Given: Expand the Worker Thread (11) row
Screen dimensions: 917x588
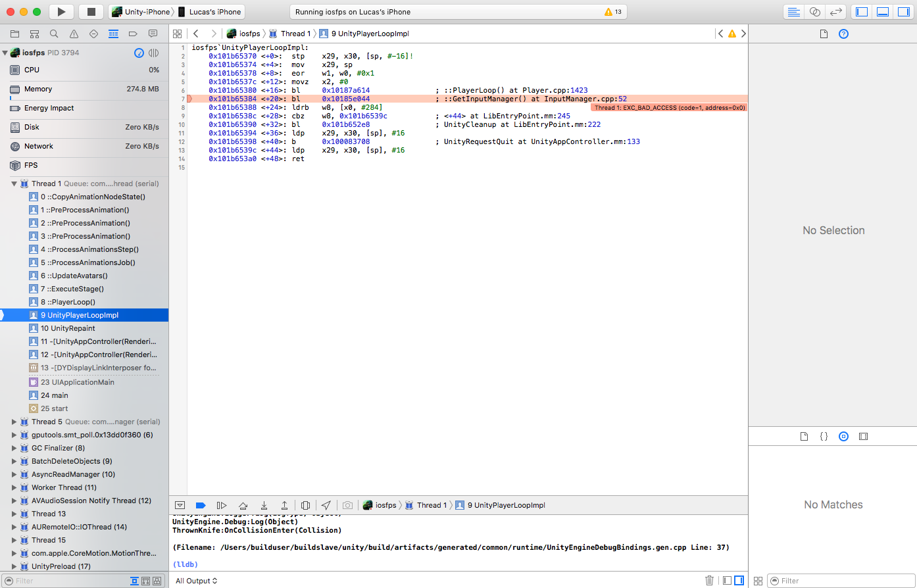Looking at the screenshot, I should point(14,487).
